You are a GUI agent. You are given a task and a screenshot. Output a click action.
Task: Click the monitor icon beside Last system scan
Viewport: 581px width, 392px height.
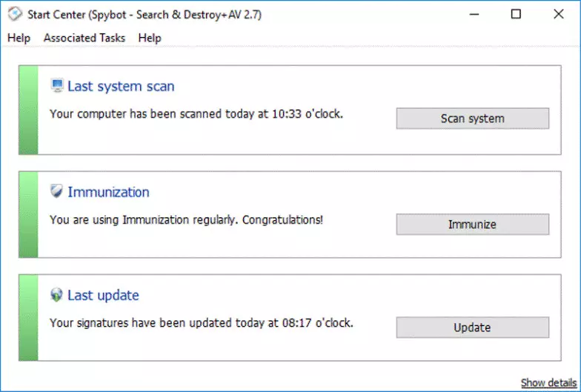57,86
